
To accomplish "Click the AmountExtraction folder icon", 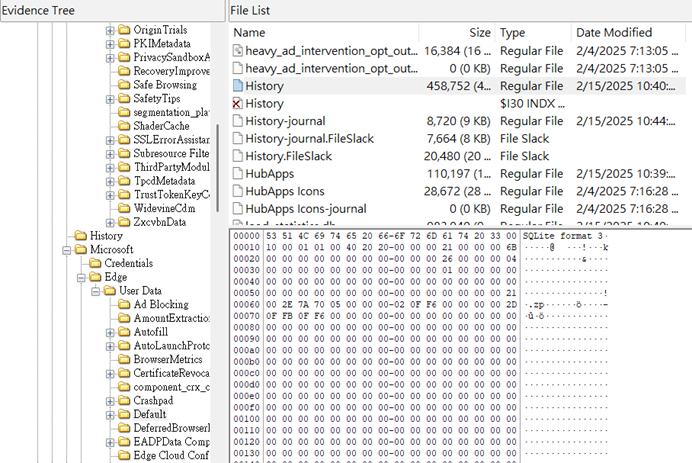I will [x=124, y=318].
